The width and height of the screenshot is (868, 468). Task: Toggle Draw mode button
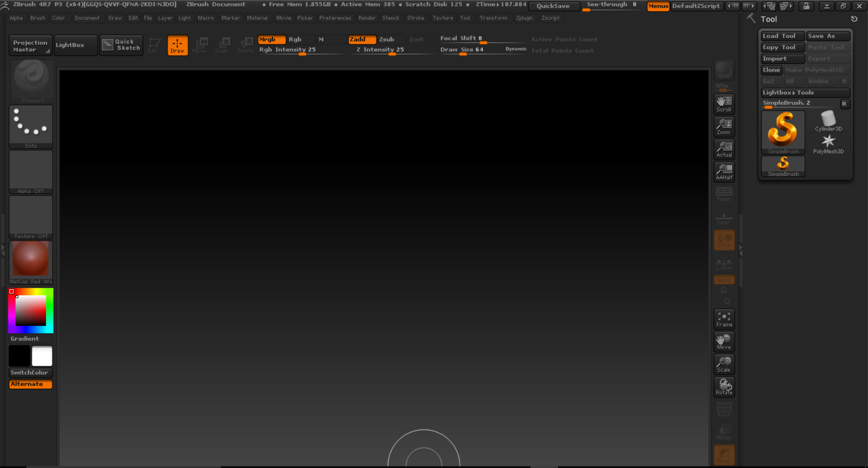[177, 45]
